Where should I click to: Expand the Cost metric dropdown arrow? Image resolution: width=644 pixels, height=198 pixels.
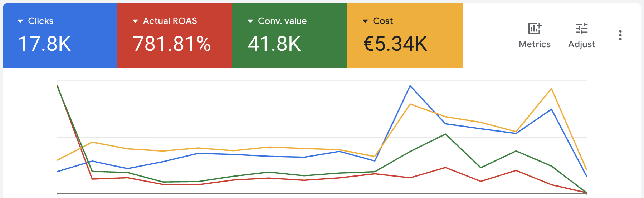(365, 21)
